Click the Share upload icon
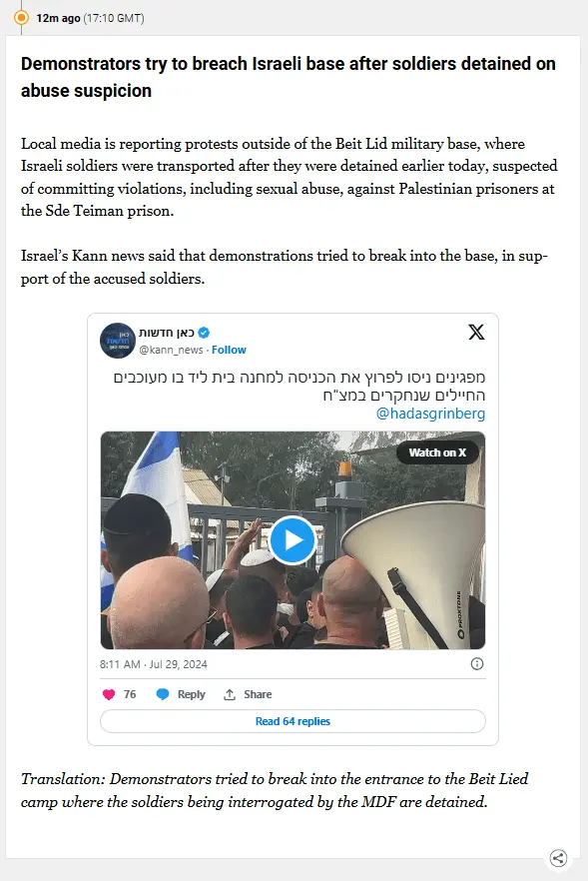588x881 pixels. click(230, 694)
